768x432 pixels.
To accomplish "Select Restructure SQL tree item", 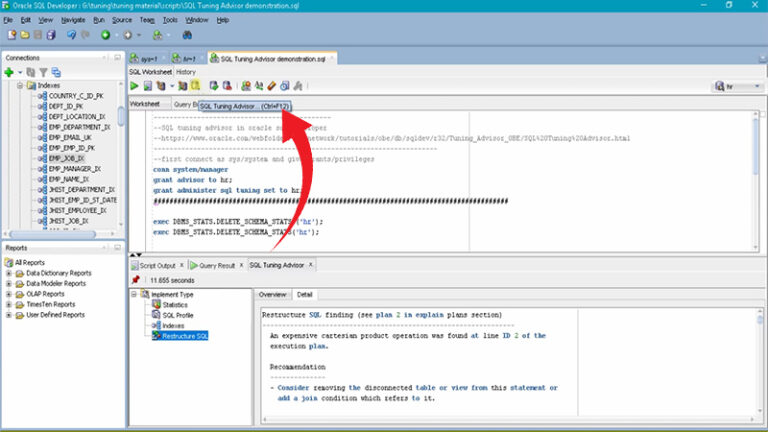I will click(185, 336).
